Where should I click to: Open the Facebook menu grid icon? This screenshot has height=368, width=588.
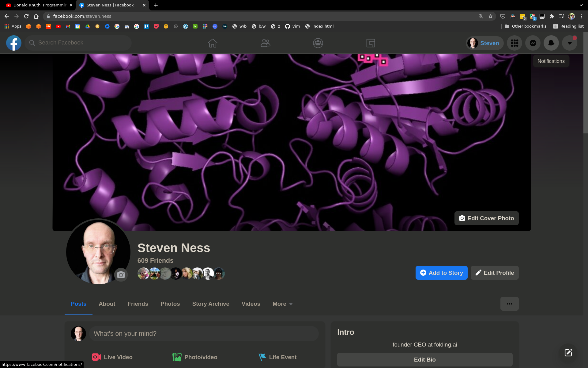pyautogui.click(x=514, y=43)
